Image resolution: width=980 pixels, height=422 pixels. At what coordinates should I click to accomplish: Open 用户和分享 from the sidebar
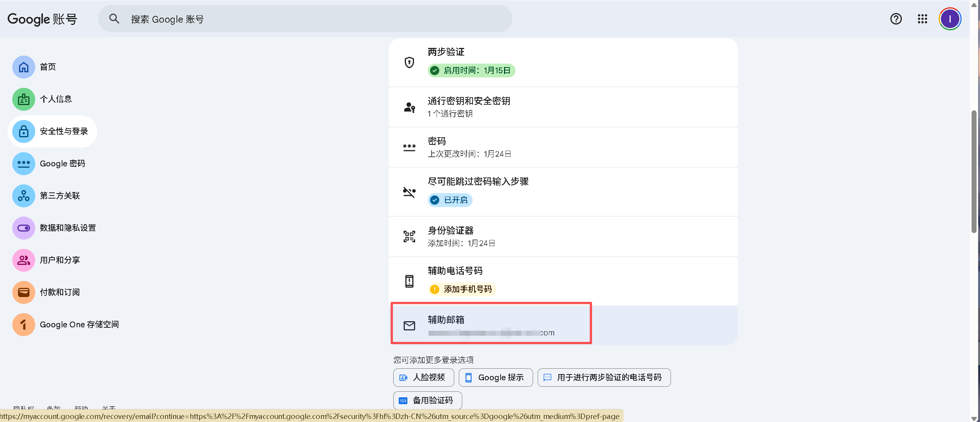[23, 260]
